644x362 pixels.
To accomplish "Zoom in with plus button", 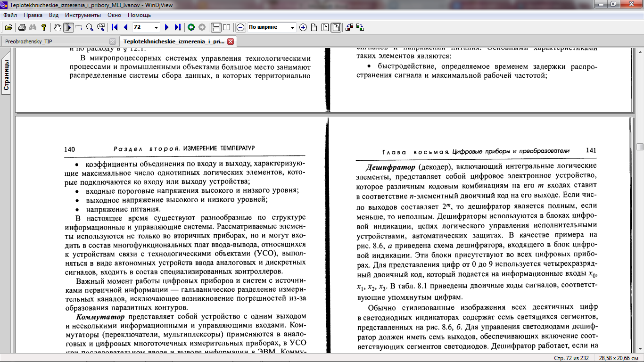I will [303, 27].
